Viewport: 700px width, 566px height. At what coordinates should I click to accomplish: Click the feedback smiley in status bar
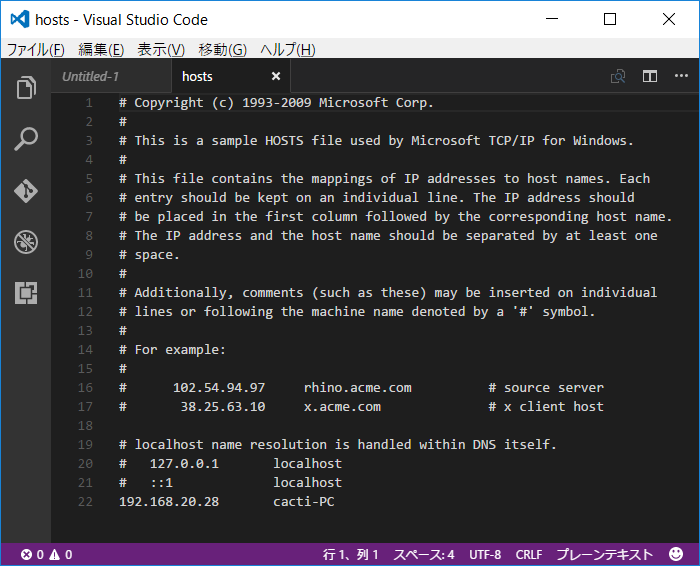tap(676, 554)
